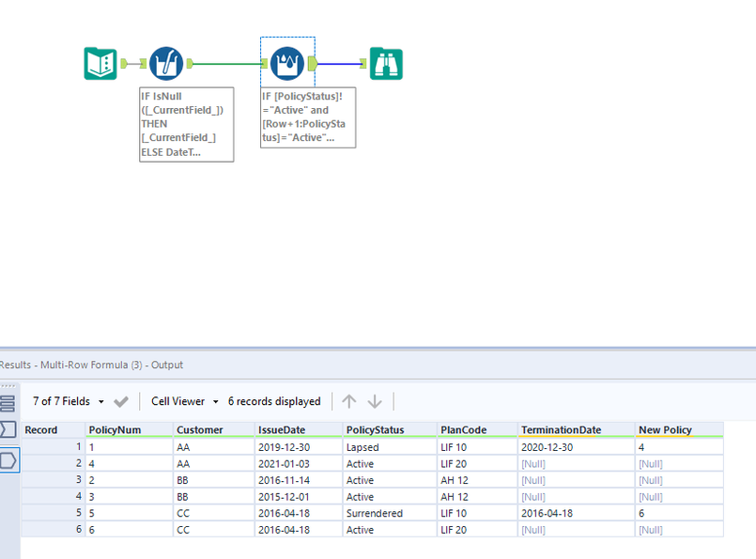Click the Browse tool input anchor

363,64
